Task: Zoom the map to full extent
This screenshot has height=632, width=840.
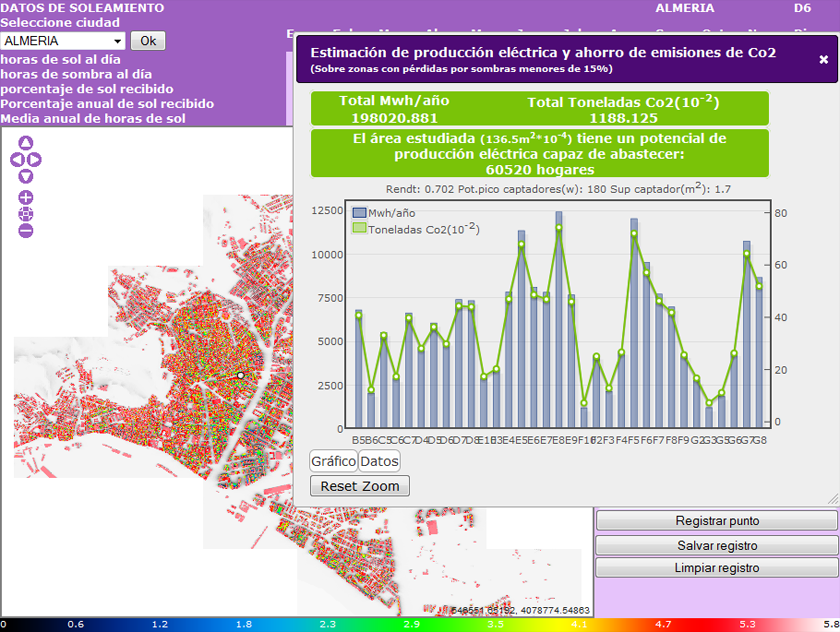Action: (26, 214)
